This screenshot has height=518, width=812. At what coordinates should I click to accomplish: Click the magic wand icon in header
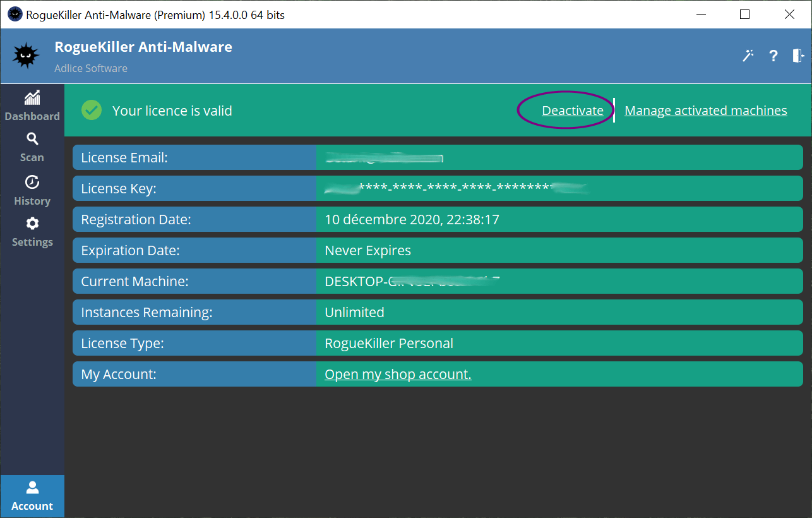coord(748,56)
